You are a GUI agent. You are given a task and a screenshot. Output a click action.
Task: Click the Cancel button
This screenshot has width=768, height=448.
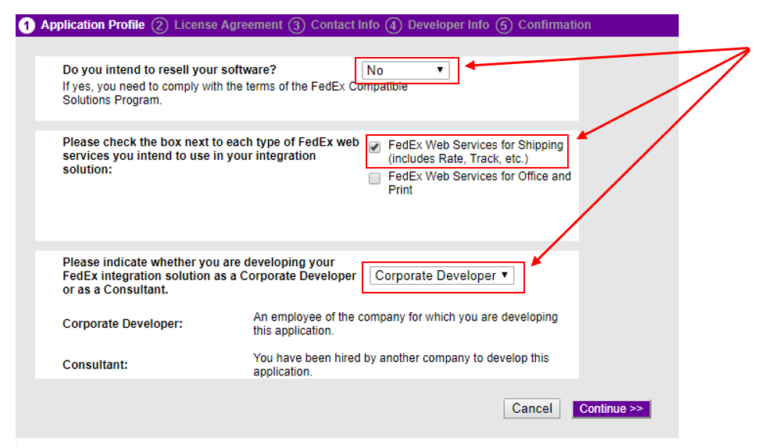(532, 409)
